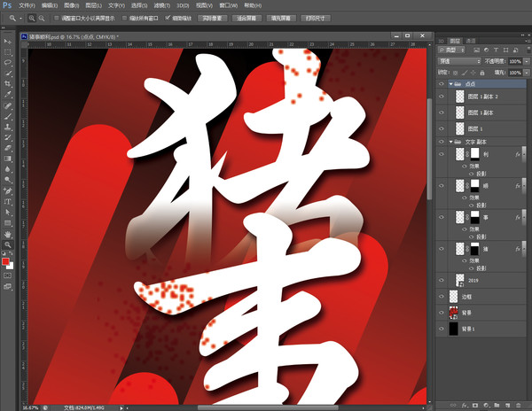The height and width of the screenshot is (411, 532).
Task: Uncheck 细微缩放 checkbox
Action: (x=168, y=18)
